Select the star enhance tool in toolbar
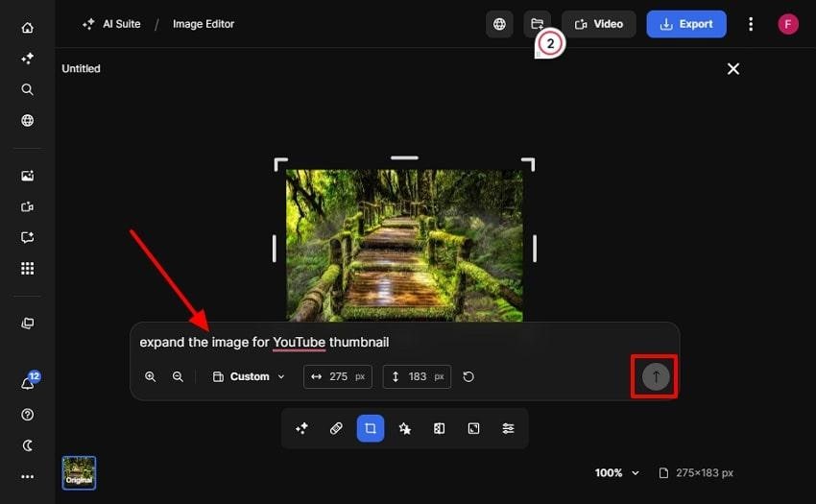 coord(405,428)
